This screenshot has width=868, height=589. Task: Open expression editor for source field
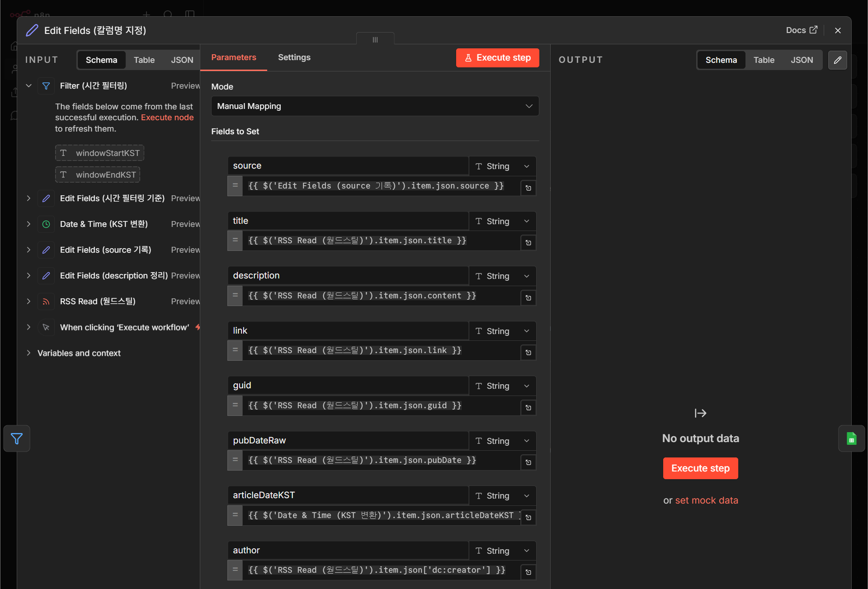(528, 188)
